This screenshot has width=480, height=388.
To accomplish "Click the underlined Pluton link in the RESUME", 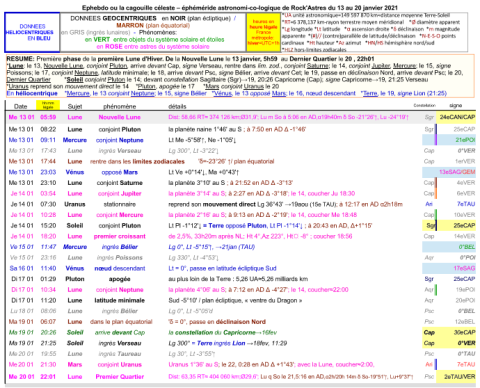I will click(x=118, y=66).
